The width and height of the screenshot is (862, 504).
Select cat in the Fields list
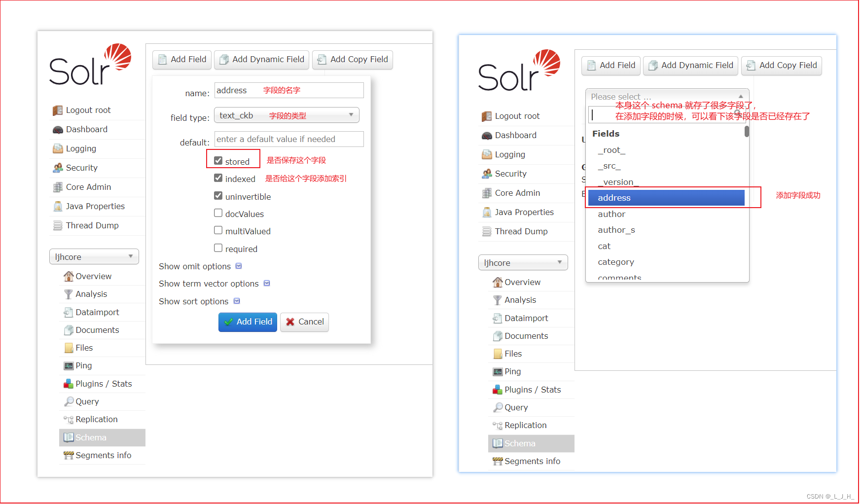pos(666,246)
